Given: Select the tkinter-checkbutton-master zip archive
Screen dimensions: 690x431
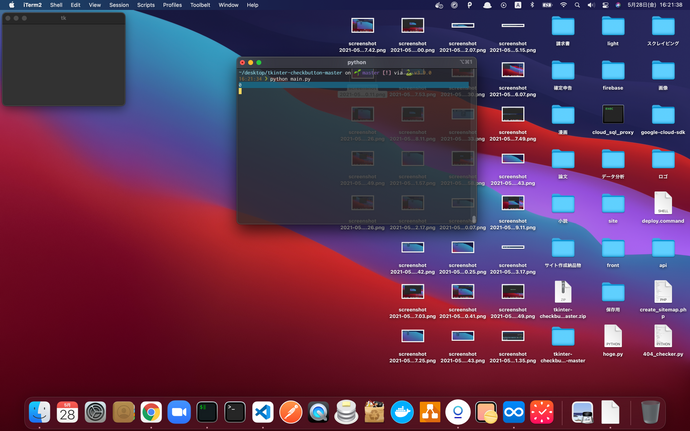Looking at the screenshot, I should [563, 292].
